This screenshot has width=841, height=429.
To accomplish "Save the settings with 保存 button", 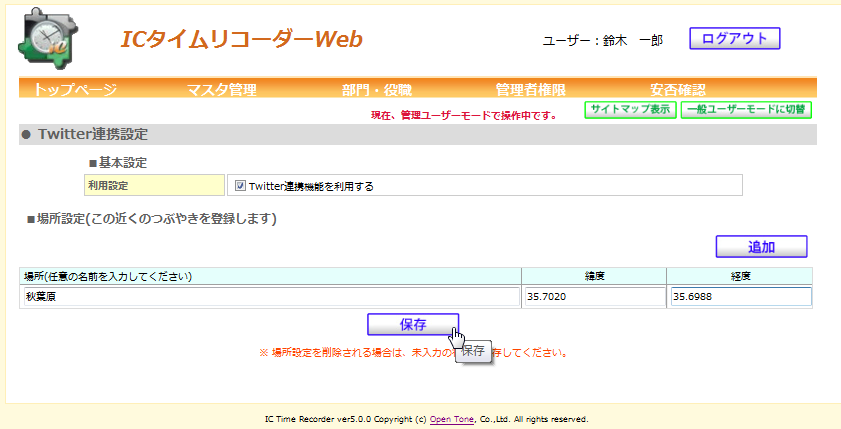I will click(413, 324).
